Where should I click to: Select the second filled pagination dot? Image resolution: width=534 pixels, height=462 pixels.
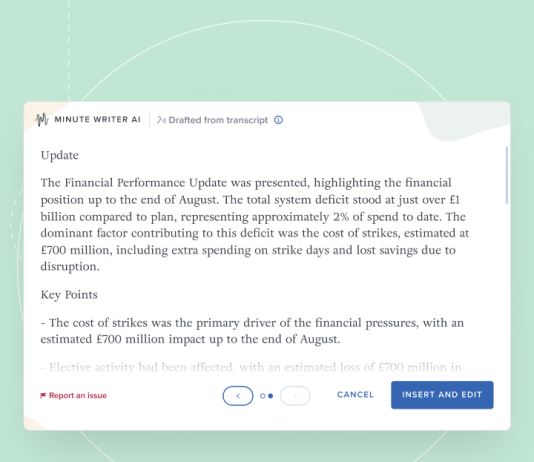270,396
